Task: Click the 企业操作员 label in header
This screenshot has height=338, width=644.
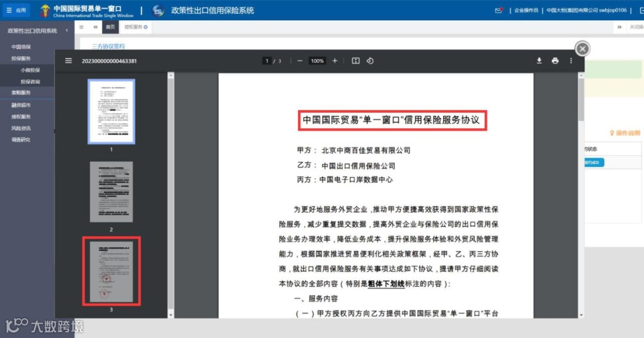Action: (x=526, y=10)
